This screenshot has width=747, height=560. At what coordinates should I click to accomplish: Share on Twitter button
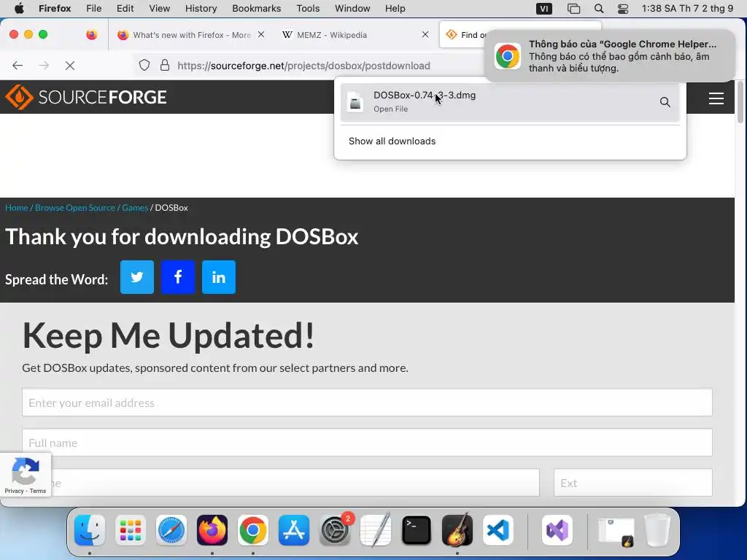137,277
